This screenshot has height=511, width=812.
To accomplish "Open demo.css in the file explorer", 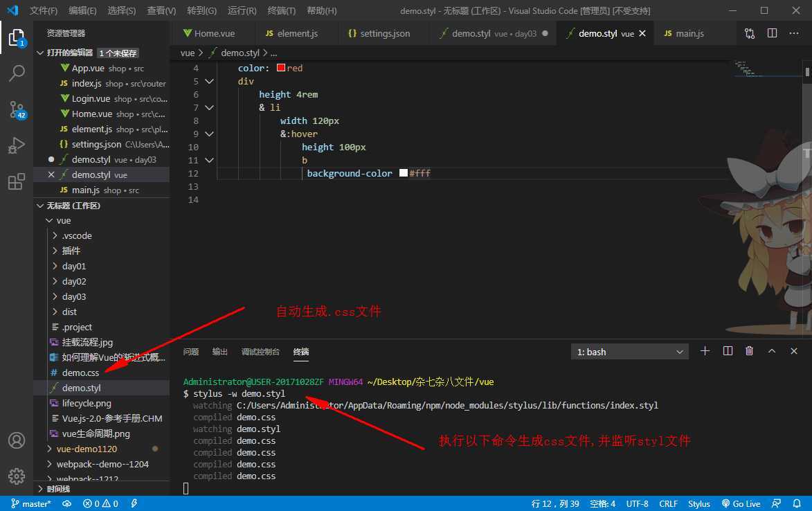I will 80,373.
